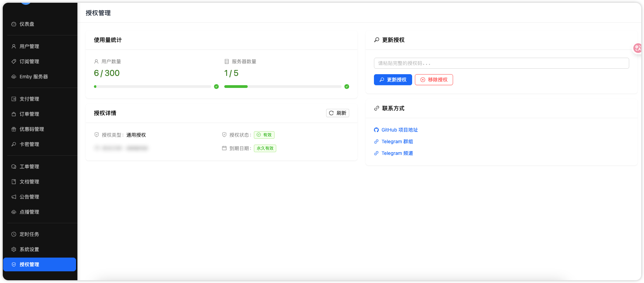
Task: Click the gift icon beside 优惠码管理
Action: click(x=14, y=129)
